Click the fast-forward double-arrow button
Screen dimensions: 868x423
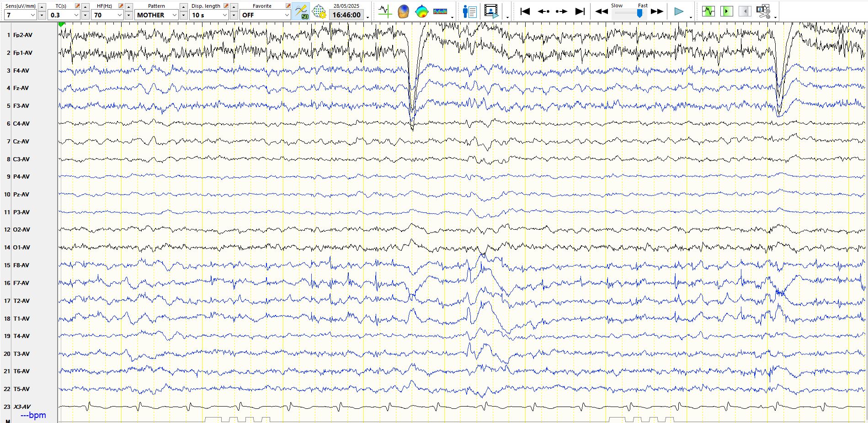pyautogui.click(x=657, y=11)
